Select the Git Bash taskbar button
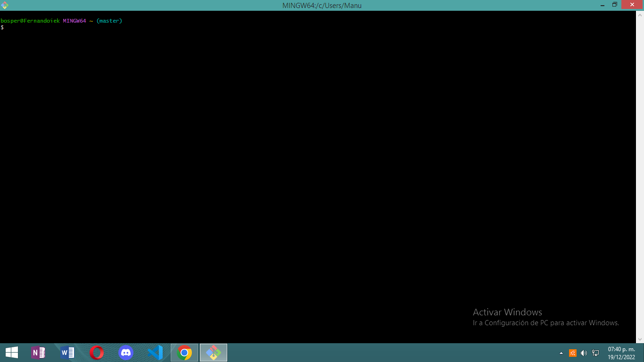The height and width of the screenshot is (362, 644). (214, 353)
